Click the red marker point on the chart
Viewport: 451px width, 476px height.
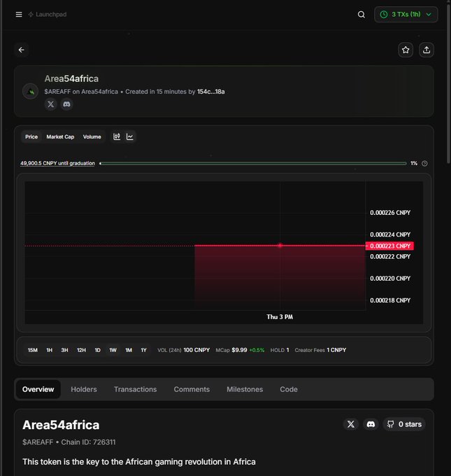coord(280,245)
